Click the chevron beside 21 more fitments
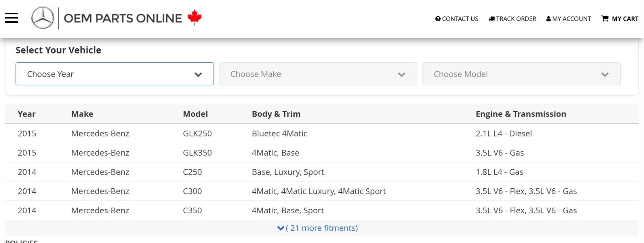The height and width of the screenshot is (243, 644). point(281,228)
